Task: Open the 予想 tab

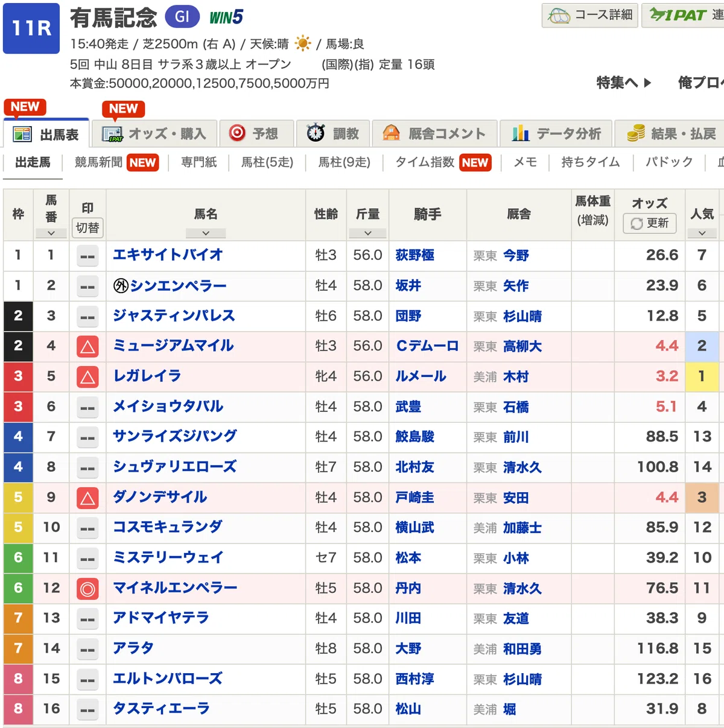Action: pyautogui.click(x=256, y=134)
